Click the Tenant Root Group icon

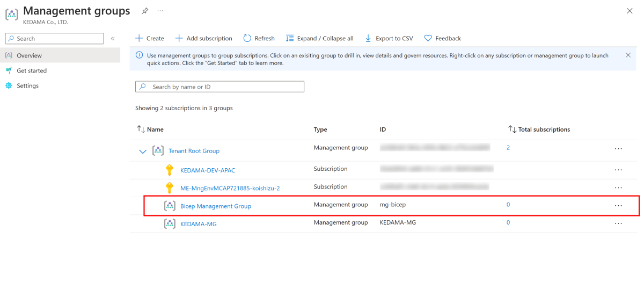pos(158,151)
